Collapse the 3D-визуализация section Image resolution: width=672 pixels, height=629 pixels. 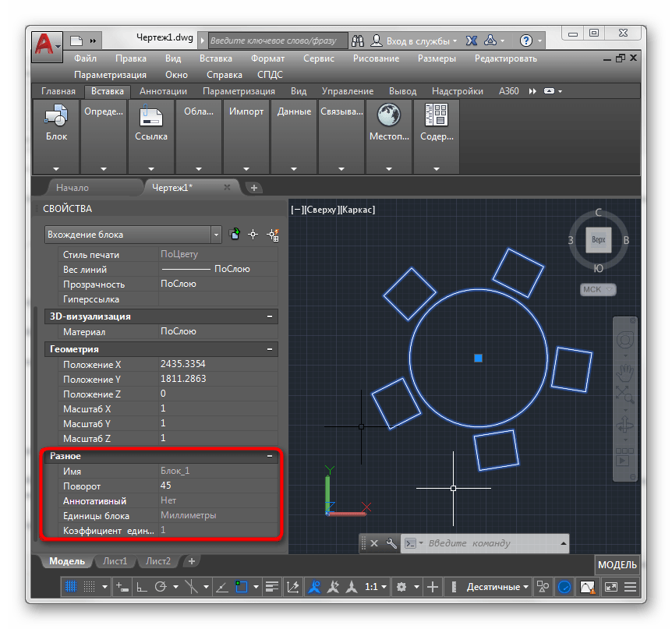[x=270, y=316]
